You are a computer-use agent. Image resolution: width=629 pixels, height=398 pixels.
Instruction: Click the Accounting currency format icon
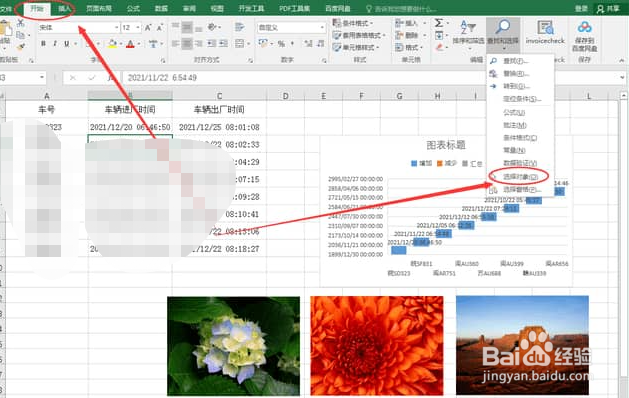[x=263, y=43]
